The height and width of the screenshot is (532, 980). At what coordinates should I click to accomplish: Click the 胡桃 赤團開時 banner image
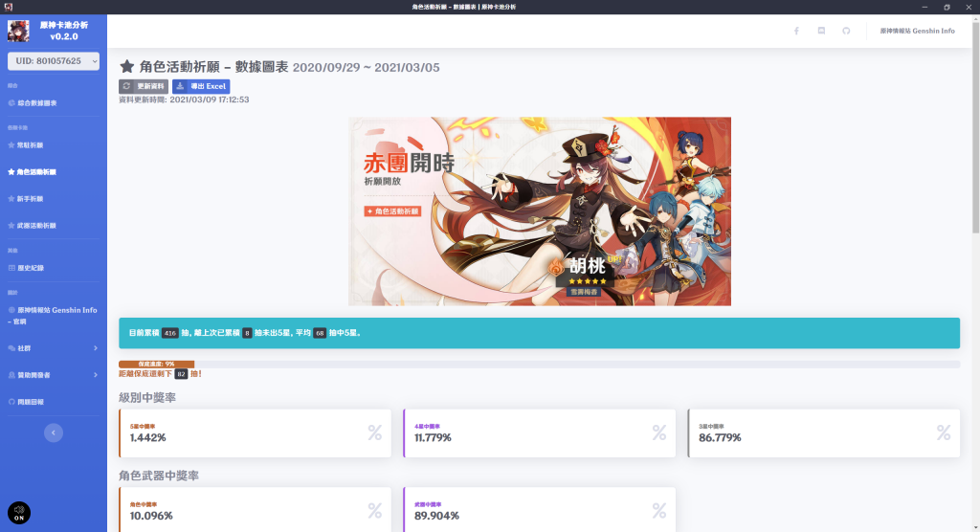540,211
